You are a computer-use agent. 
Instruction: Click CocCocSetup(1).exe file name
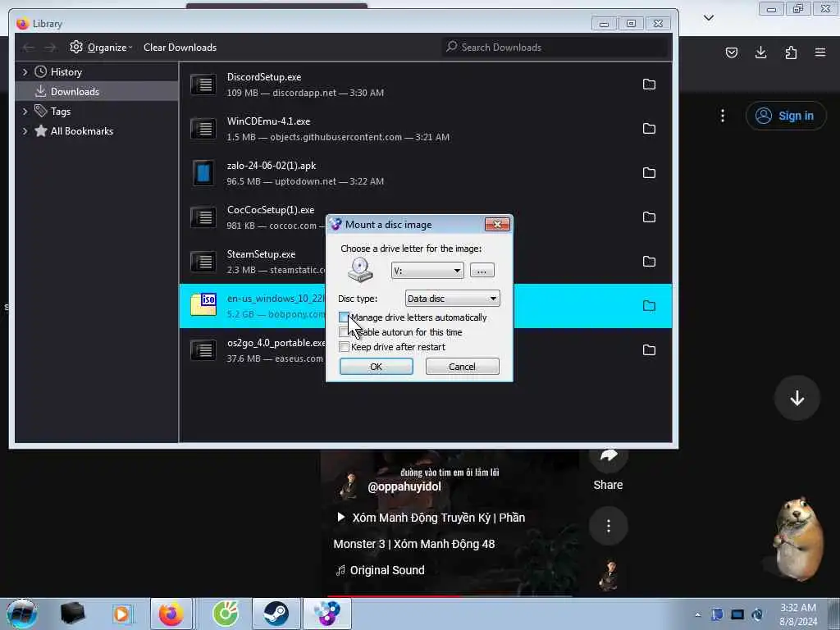271,210
